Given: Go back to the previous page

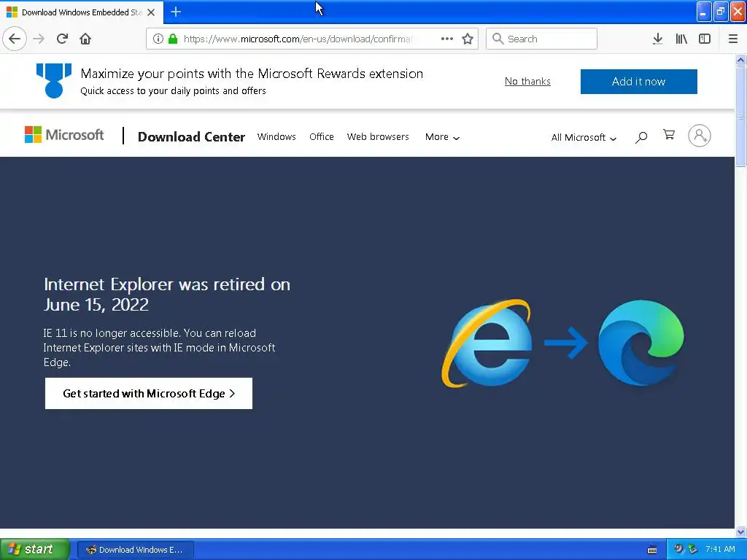Looking at the screenshot, I should [x=15, y=39].
